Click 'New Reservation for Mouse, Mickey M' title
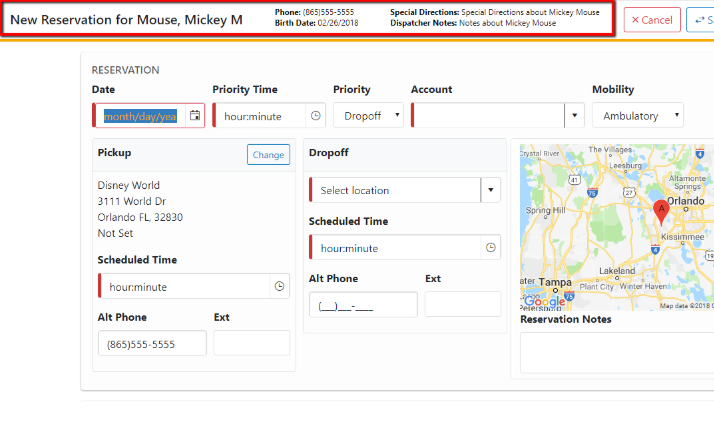The height and width of the screenshot is (430, 714). click(x=126, y=20)
